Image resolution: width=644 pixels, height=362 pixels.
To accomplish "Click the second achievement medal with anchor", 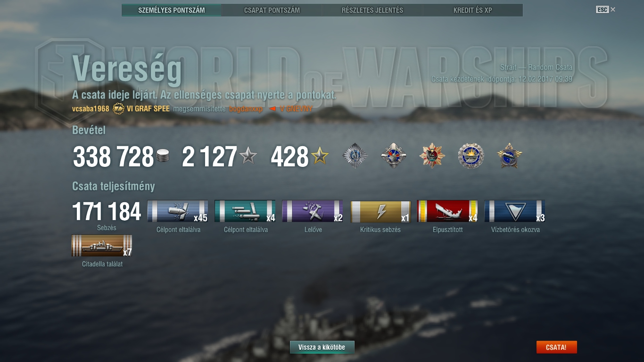I will point(394,156).
